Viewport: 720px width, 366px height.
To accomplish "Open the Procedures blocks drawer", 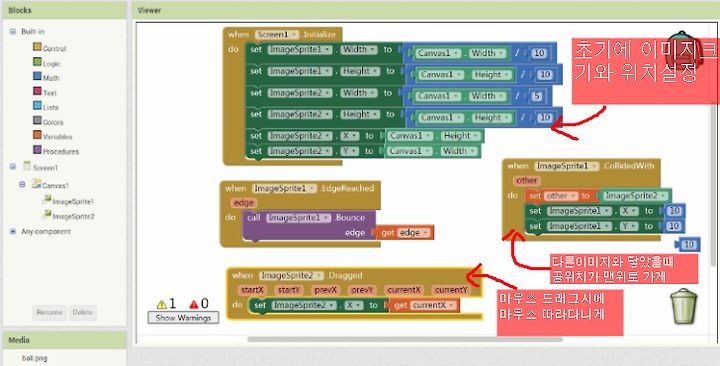I will click(x=56, y=151).
